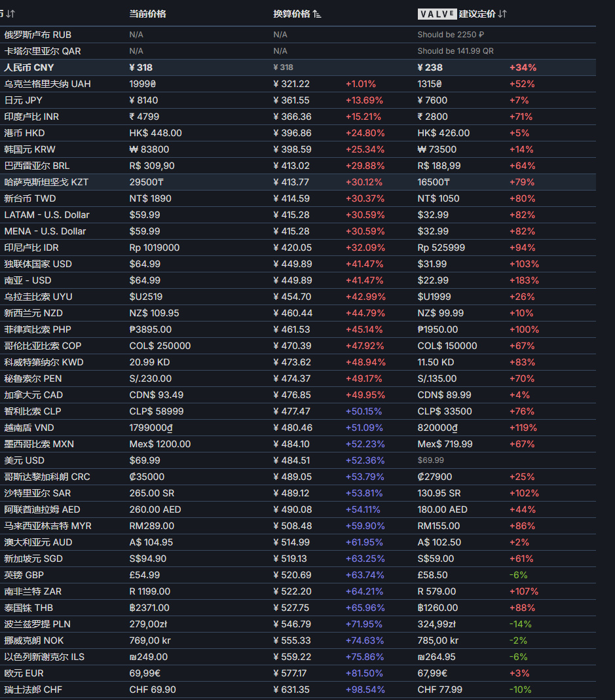Screen dimensions: 615x700
Task: Click the sort icon after 建议定价 header
Action: click(x=502, y=14)
